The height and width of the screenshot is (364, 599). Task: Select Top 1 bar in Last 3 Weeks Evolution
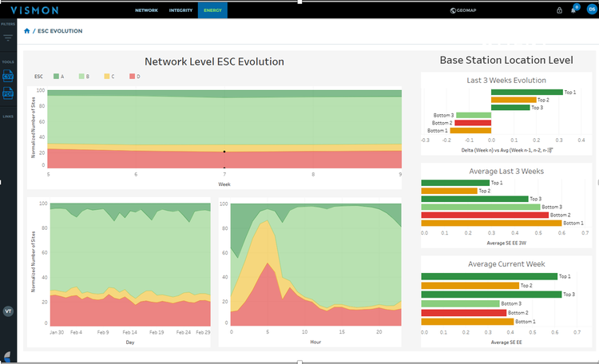[527, 92]
